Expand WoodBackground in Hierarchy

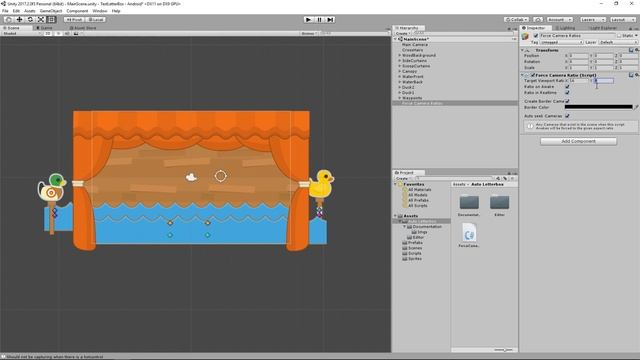pyautogui.click(x=400, y=55)
